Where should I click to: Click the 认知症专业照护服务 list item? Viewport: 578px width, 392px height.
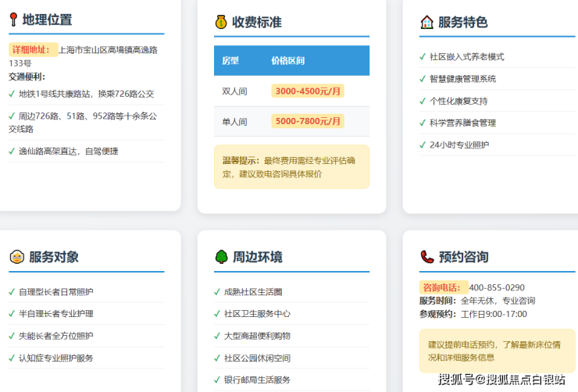tap(55, 358)
